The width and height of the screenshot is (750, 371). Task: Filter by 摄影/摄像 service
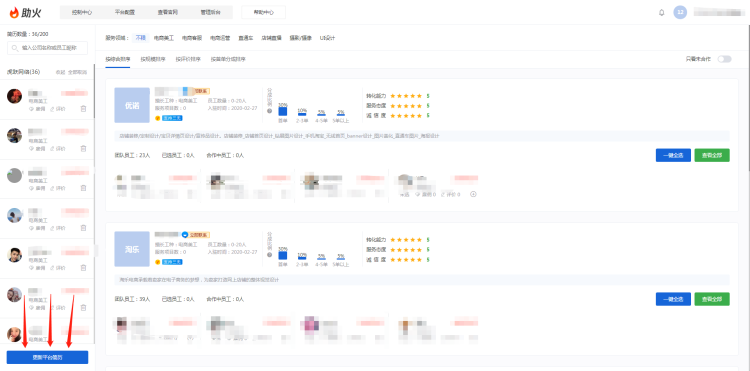300,38
